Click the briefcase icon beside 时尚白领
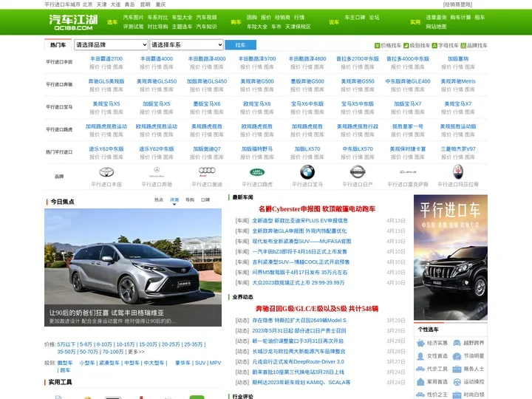532x399 pixels. [457, 395]
